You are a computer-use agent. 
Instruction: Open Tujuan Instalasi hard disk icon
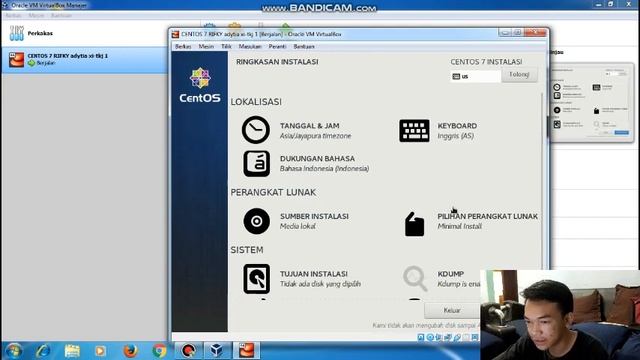[256, 279]
